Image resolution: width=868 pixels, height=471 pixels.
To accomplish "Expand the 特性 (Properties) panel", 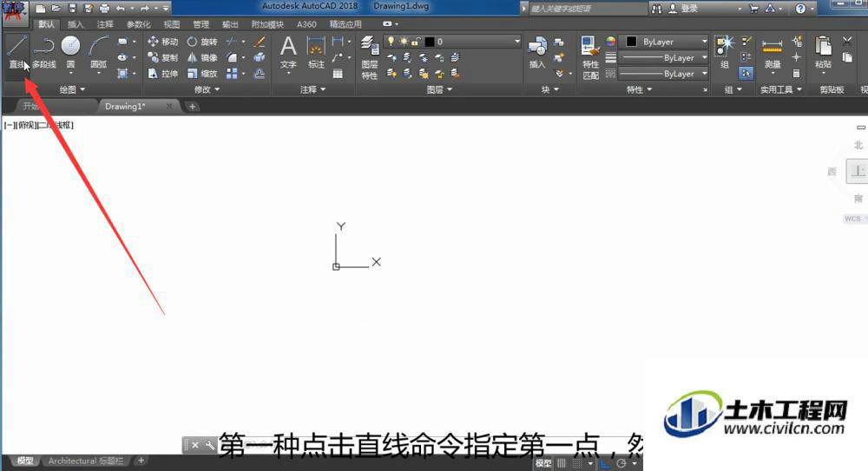I will (640, 89).
